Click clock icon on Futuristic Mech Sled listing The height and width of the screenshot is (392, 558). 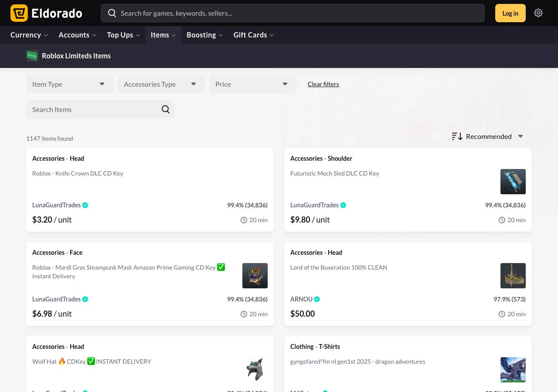tap(502, 220)
